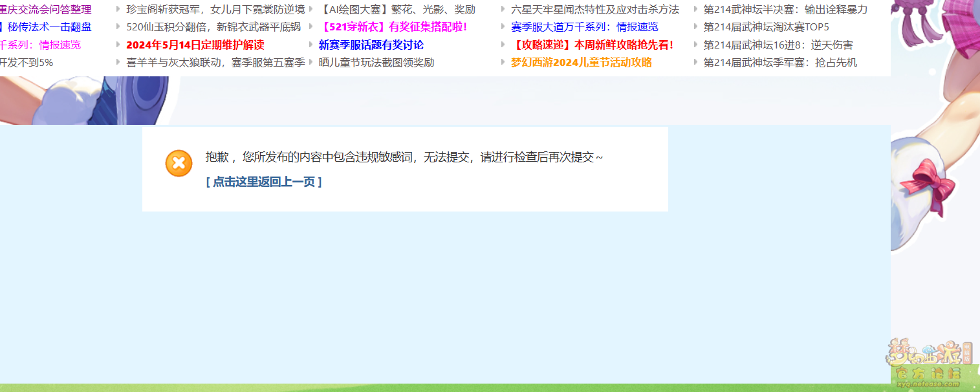
Task: Open 珍宝阁斩获冠军，女儿月下霓裳防逆境 link
Action: [x=215, y=10]
